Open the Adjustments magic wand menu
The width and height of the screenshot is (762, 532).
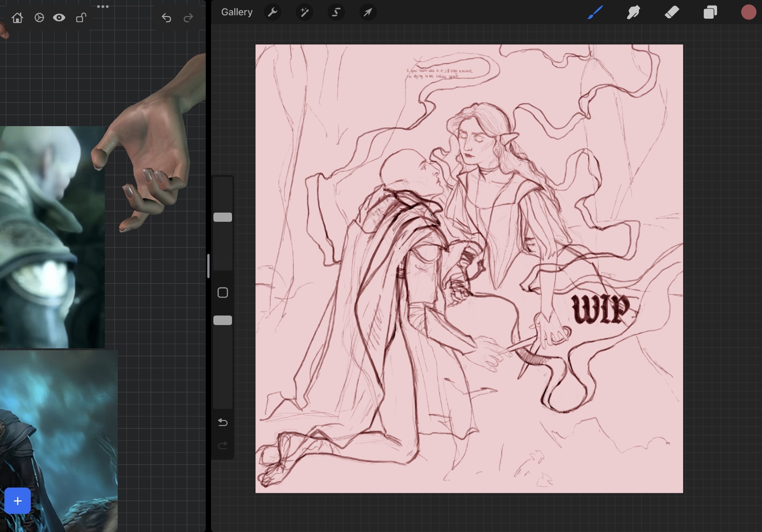[x=304, y=12]
